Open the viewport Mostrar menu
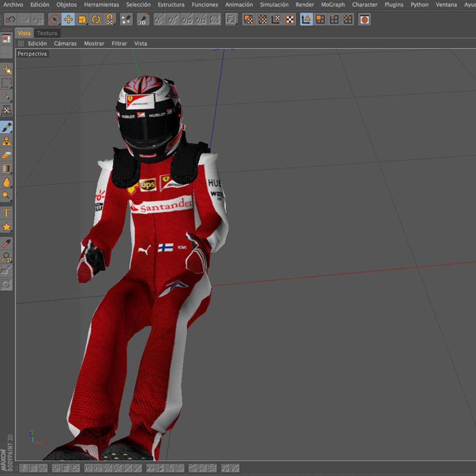Viewport: 476px width, 476px height. coord(94,44)
